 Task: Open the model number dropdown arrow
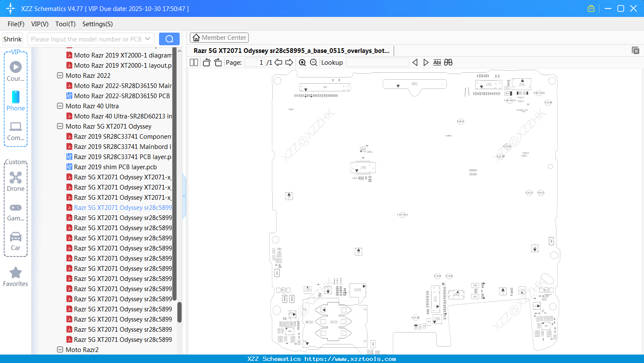click(148, 39)
